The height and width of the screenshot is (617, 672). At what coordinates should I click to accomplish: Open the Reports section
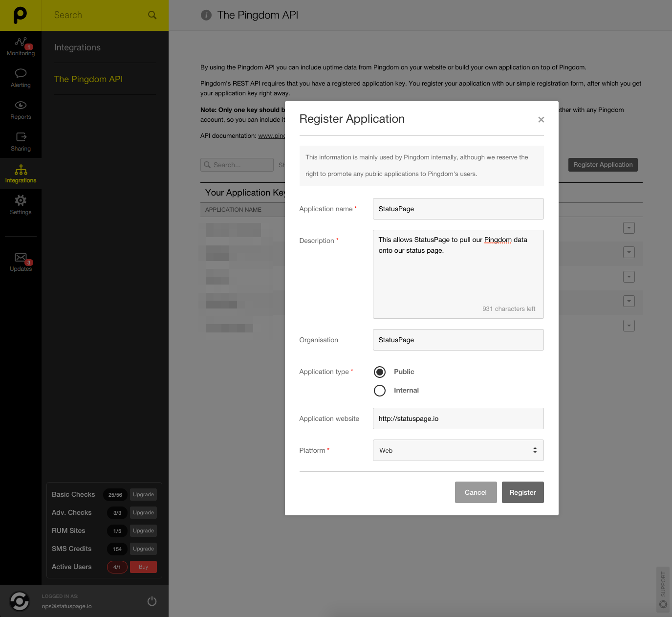tap(21, 110)
